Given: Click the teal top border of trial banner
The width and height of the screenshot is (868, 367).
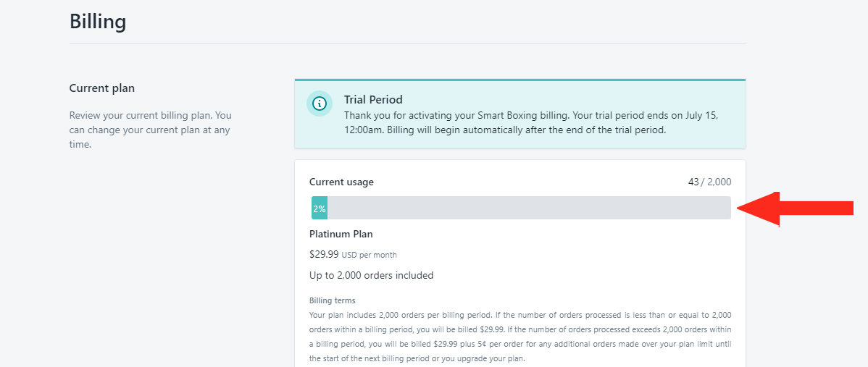Looking at the screenshot, I should click(x=520, y=80).
